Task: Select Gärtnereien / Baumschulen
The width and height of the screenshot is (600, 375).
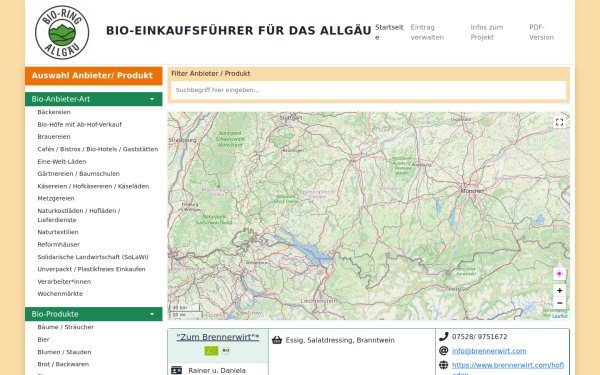Action: tap(78, 174)
